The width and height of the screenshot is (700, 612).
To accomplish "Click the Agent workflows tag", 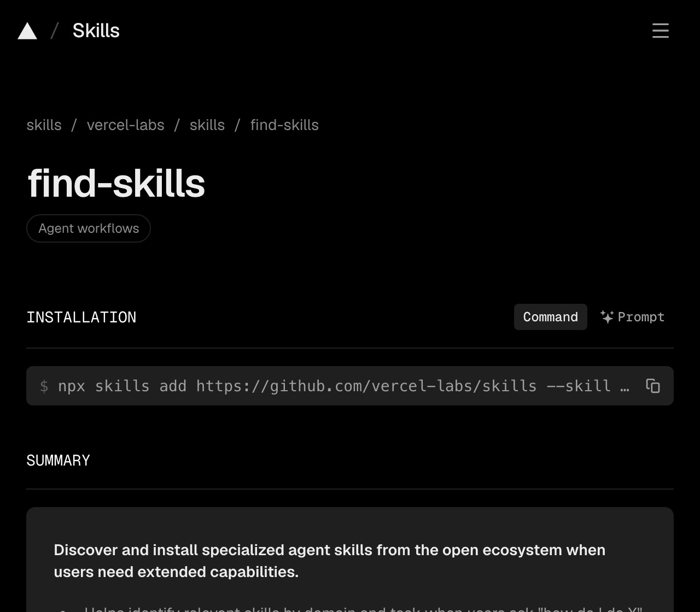I will 89,228.
